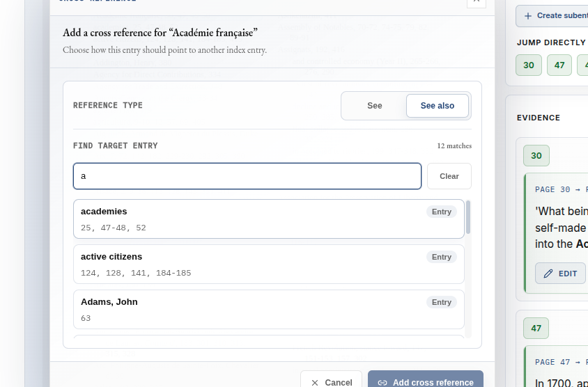Edit the page 30 evidence excerpt

(x=560, y=273)
